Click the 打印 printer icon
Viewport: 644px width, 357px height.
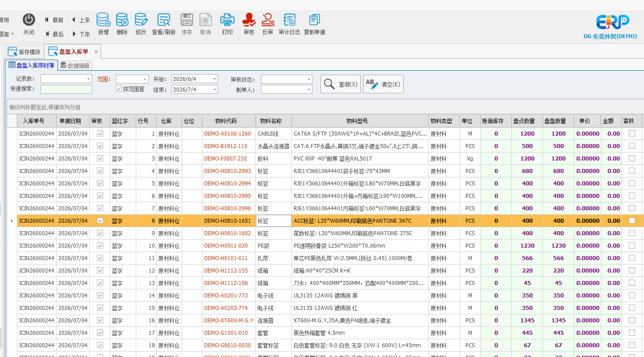(x=227, y=20)
